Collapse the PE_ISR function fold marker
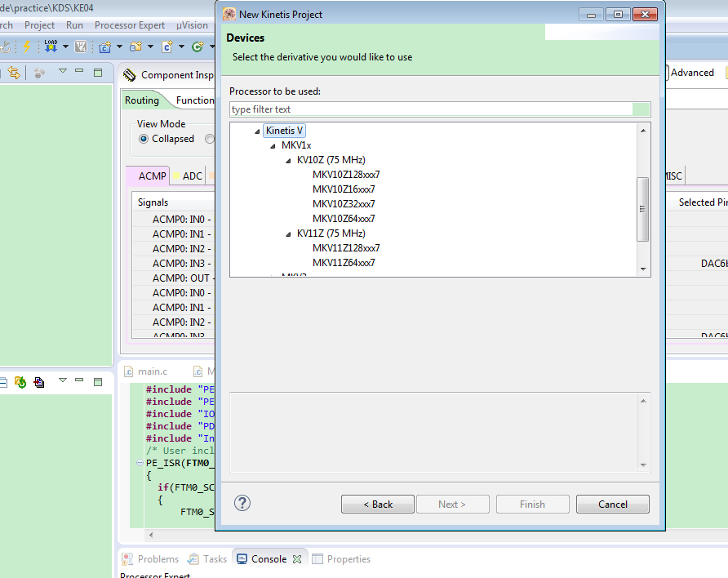Image resolution: width=728 pixels, height=578 pixels. [x=140, y=463]
